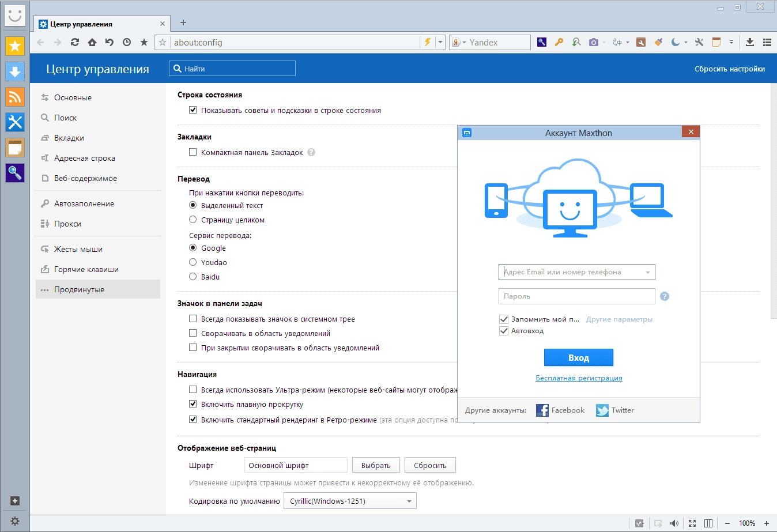Toggle split screen view in status bar

(708, 523)
